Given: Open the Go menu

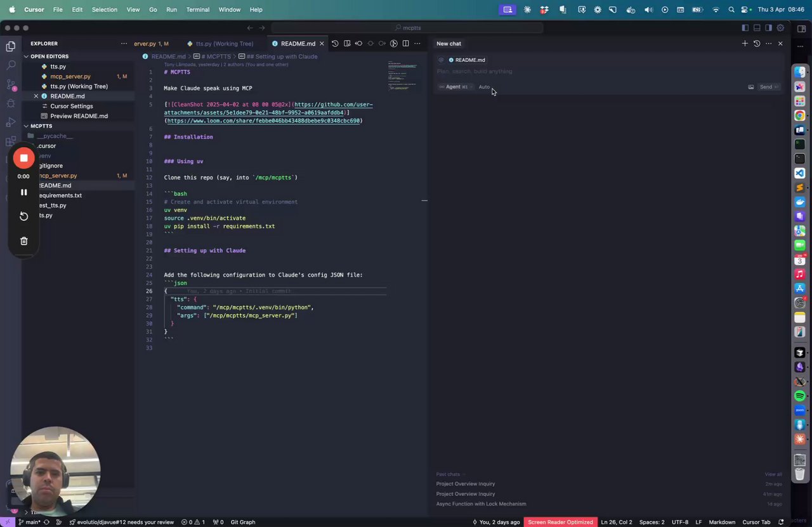Looking at the screenshot, I should (153, 10).
